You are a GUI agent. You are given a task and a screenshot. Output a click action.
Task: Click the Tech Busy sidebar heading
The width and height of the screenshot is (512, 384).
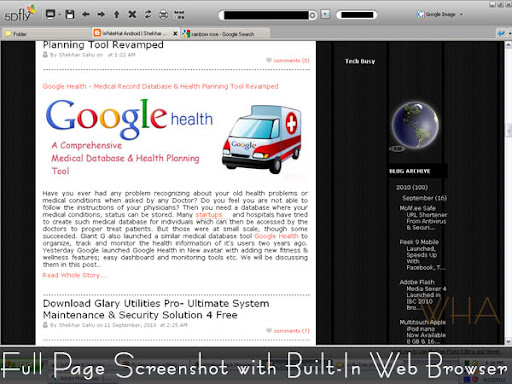coord(360,61)
